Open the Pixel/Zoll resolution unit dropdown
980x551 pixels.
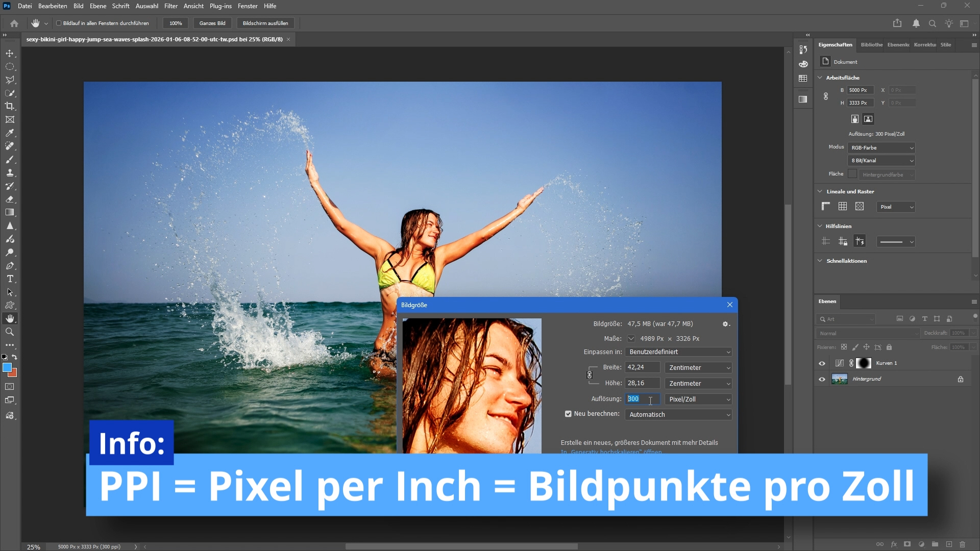(x=698, y=399)
